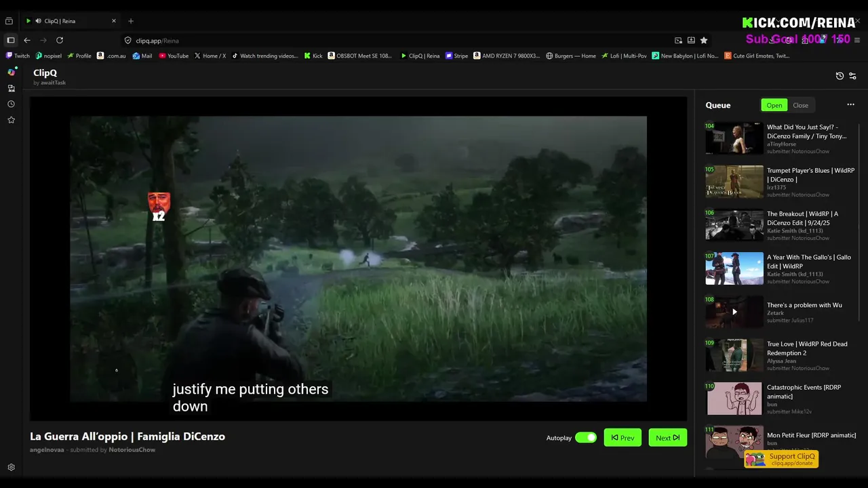Open the .com.au Amazon bookmark
The height and width of the screenshot is (488, 868).
(x=111, y=56)
